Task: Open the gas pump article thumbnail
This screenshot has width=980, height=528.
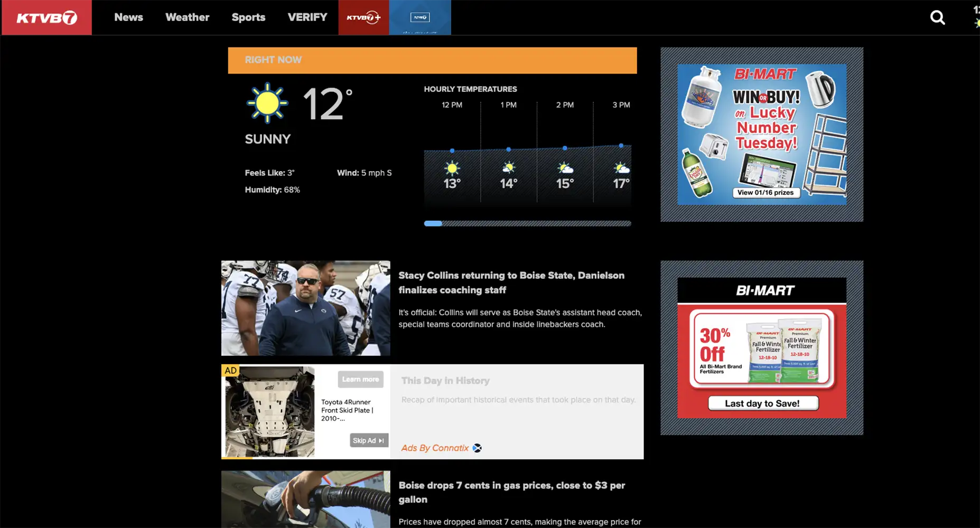Action: [x=305, y=499]
